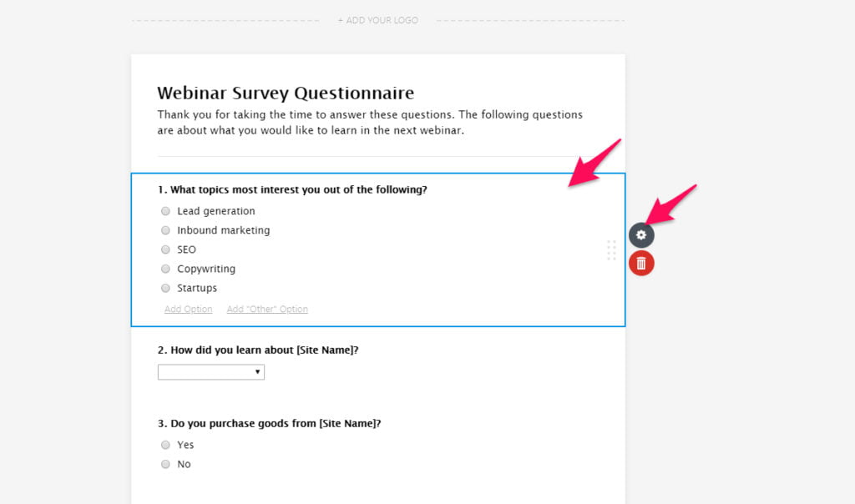Select 'No' for question 3
Viewport: 855px width, 504px height.
(165, 465)
